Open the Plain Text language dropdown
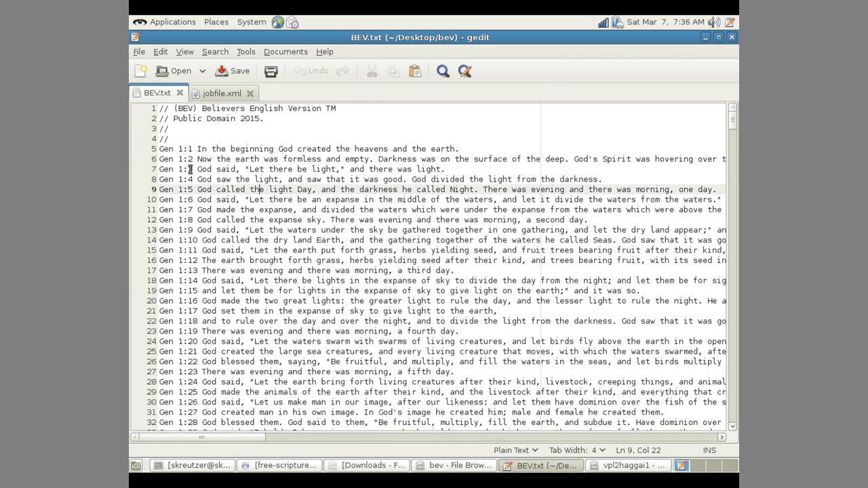Viewport: 868px width, 488px height. [x=515, y=450]
